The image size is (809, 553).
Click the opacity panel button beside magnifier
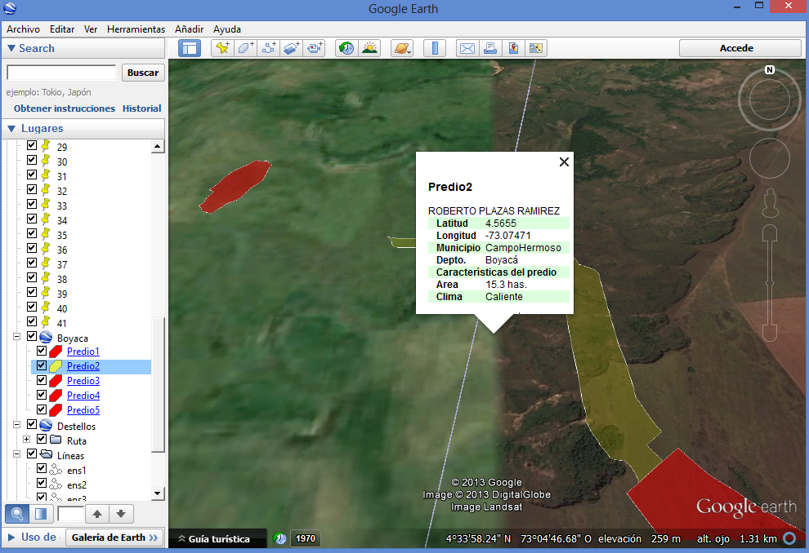(x=40, y=514)
